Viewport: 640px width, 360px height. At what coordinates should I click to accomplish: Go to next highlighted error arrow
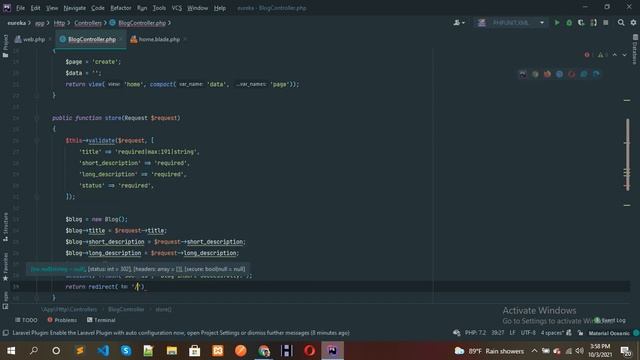(x=624, y=55)
